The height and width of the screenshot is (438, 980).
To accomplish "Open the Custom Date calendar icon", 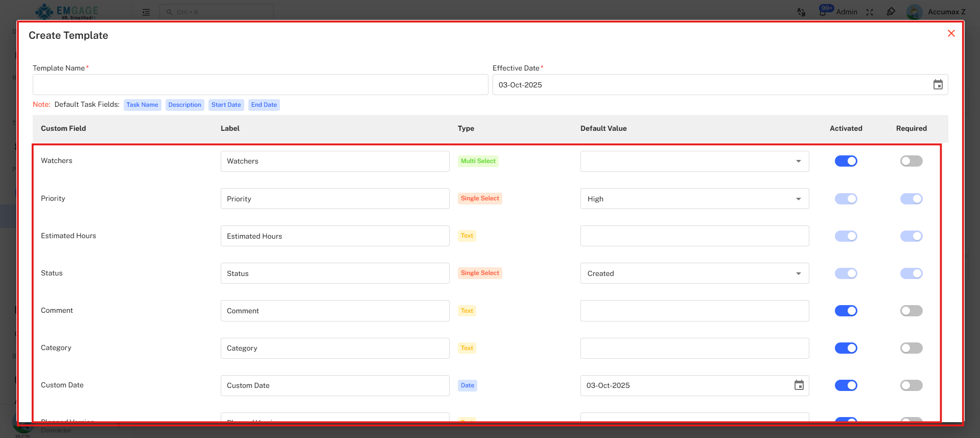I will pyautogui.click(x=799, y=385).
